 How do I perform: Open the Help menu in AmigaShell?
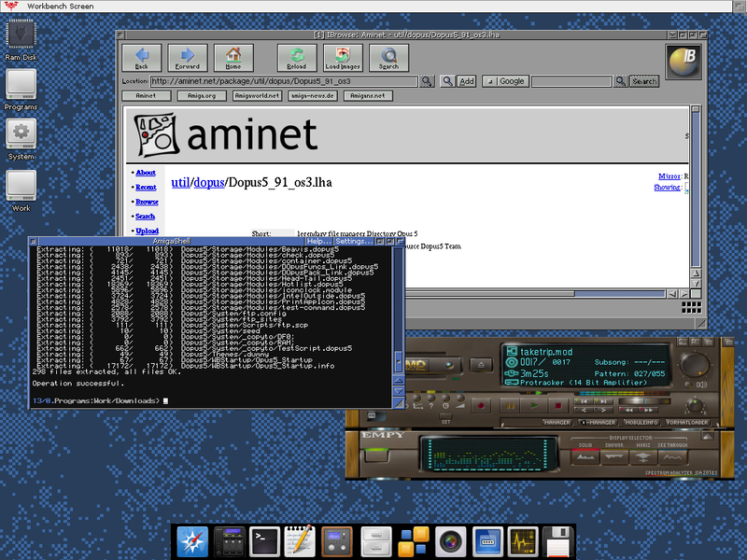(319, 241)
